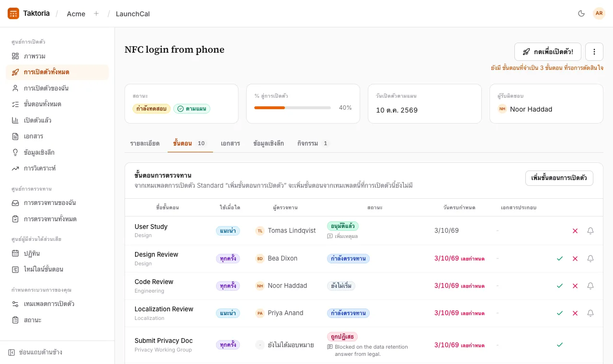This screenshot has height=364, width=613.
Task: Click the กดเพื่อเปิดตัว! launch button
Action: pyautogui.click(x=548, y=52)
